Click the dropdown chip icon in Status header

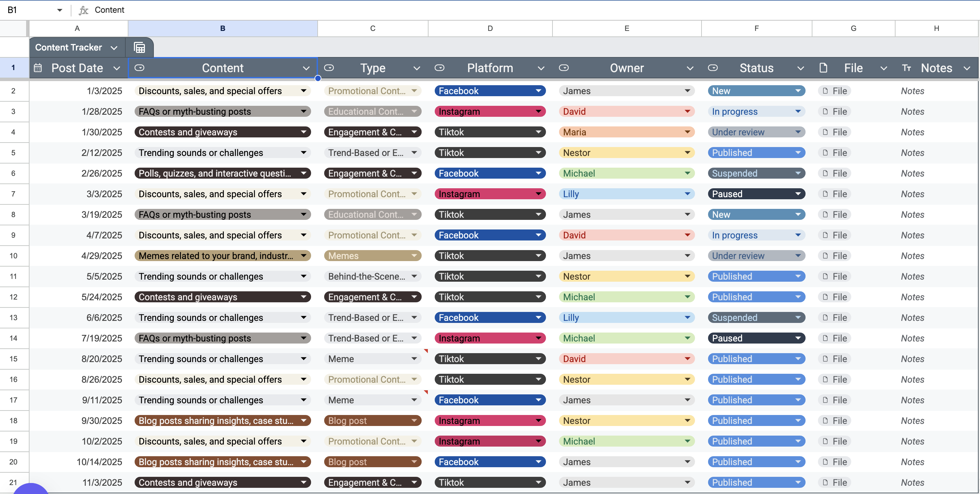pos(713,68)
